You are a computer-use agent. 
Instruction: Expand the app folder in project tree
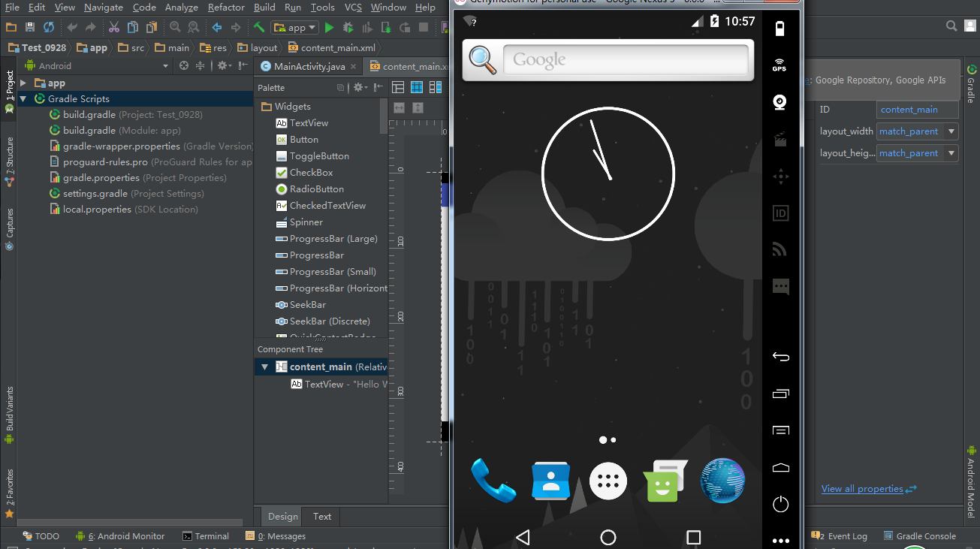[x=24, y=83]
